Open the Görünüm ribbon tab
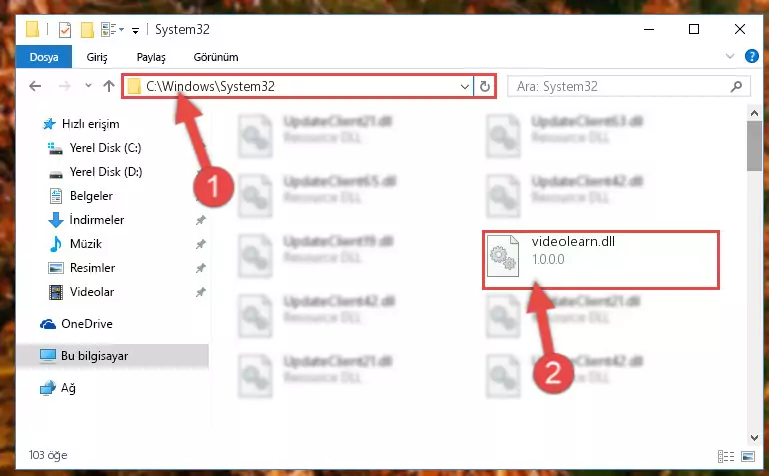The height and width of the screenshot is (476, 769). coord(216,57)
